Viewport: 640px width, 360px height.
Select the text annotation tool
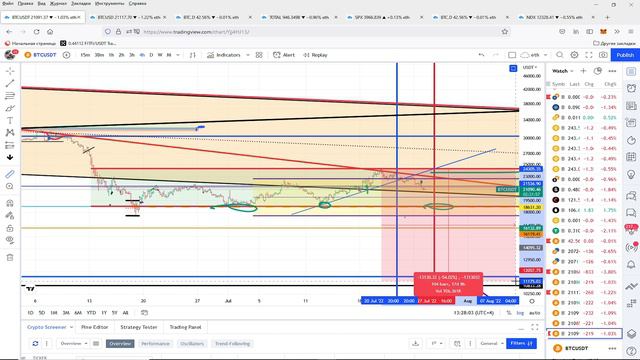pyautogui.click(x=10, y=120)
